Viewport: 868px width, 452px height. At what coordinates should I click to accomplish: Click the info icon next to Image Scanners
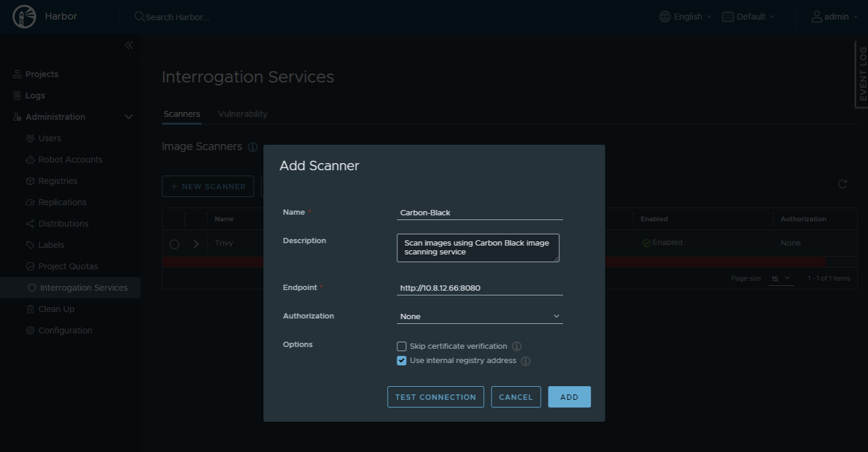[253, 147]
